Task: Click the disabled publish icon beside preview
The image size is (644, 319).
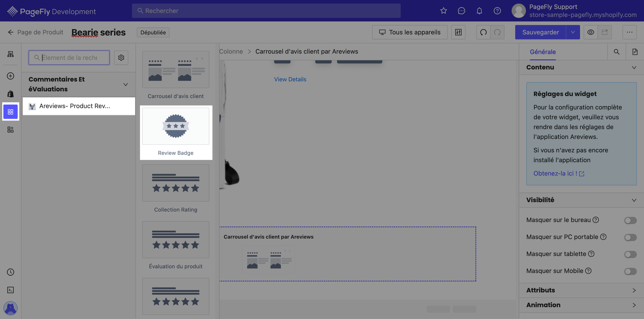Action: pyautogui.click(x=604, y=32)
